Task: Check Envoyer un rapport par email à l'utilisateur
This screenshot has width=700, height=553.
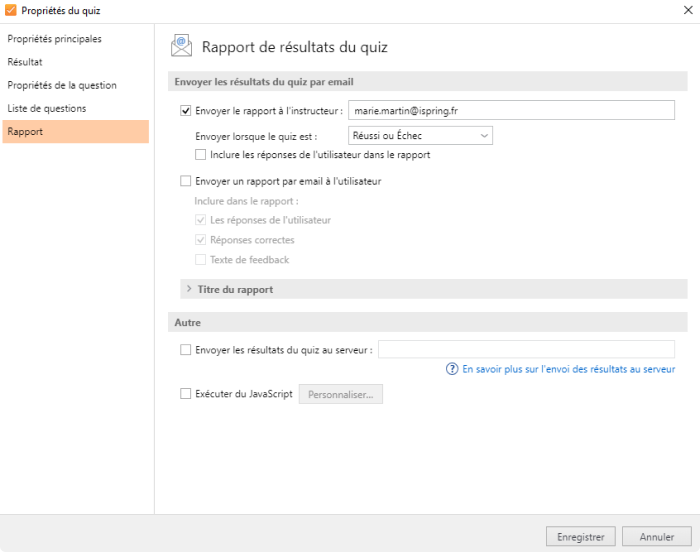Action: point(185,182)
